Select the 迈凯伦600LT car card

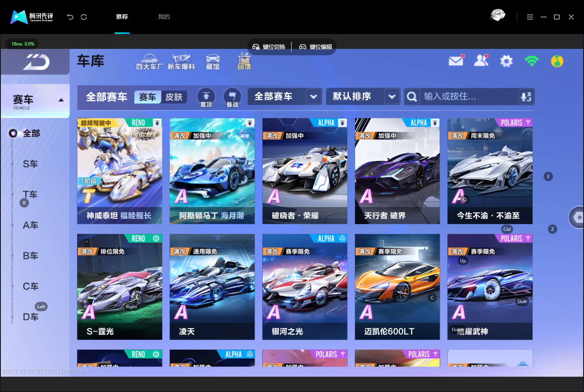click(397, 287)
